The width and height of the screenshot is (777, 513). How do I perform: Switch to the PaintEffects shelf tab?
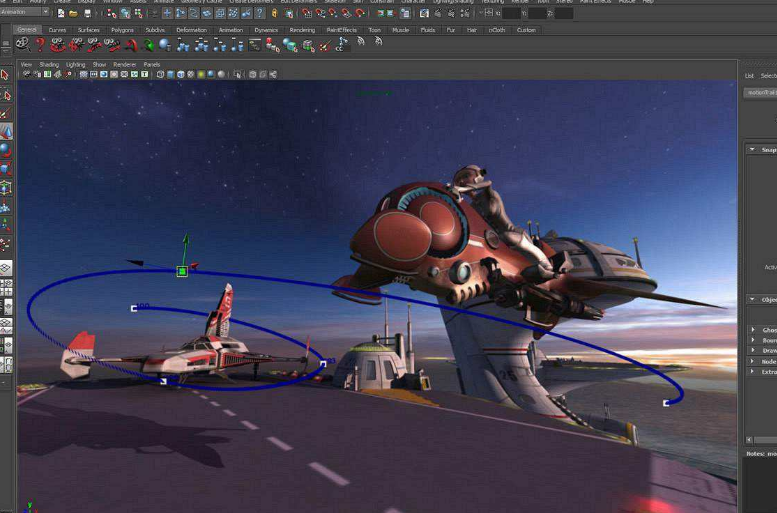point(341,30)
